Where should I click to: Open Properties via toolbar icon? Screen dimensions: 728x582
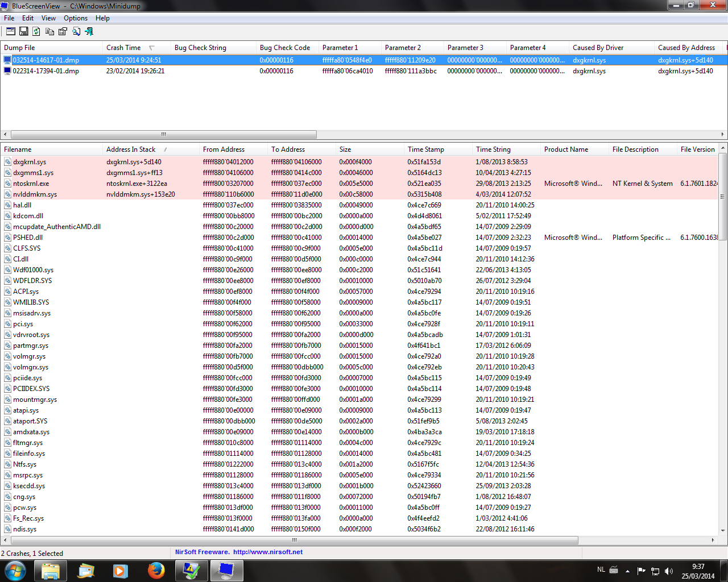point(63,31)
